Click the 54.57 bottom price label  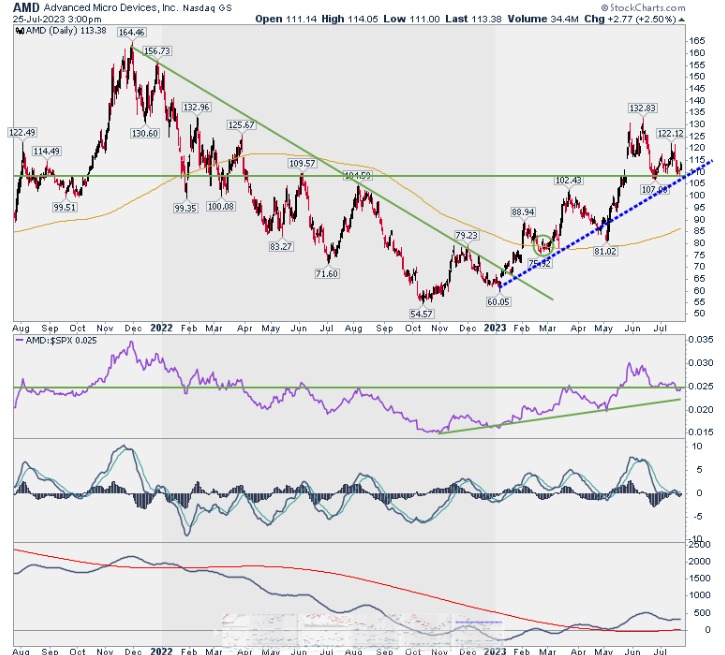pos(421,314)
